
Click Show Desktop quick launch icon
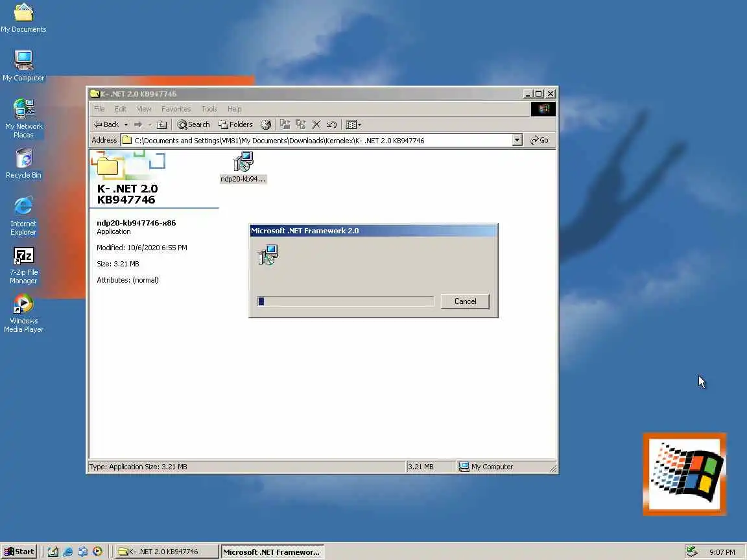pos(53,552)
